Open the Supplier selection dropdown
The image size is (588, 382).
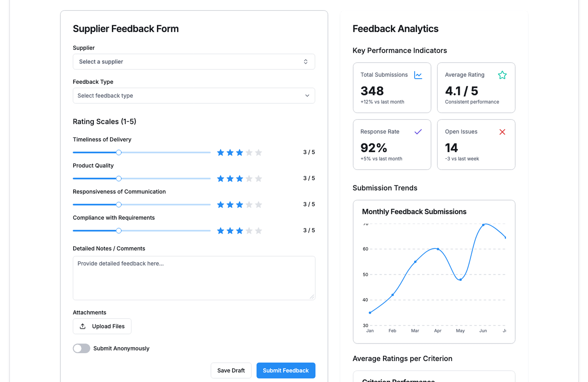tap(194, 62)
